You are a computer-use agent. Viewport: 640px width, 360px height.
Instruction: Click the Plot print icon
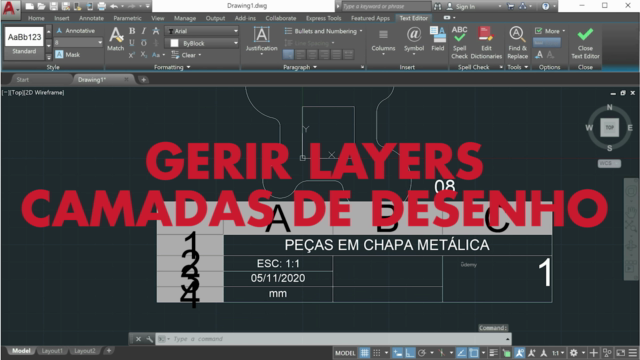click(x=102, y=6)
